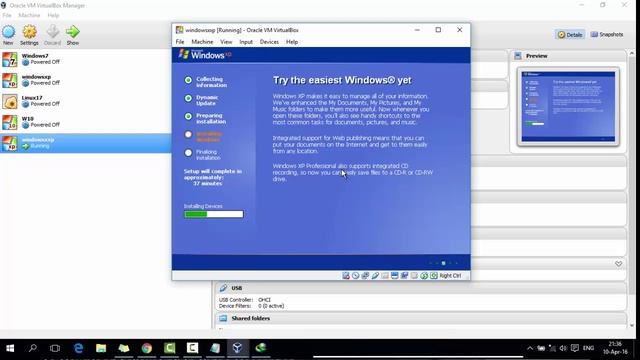This screenshot has height=360, width=640.
Task: Click the Preview panel header icon
Action: click(518, 56)
